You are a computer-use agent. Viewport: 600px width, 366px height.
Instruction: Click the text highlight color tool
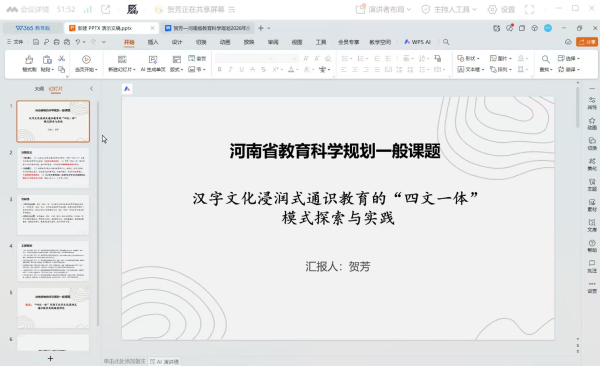point(307,69)
